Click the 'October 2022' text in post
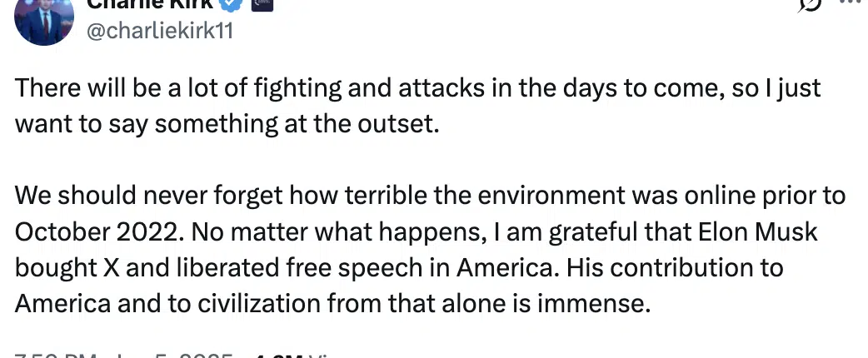Image resolution: width=868 pixels, height=358 pixels. pyautogui.click(x=96, y=231)
